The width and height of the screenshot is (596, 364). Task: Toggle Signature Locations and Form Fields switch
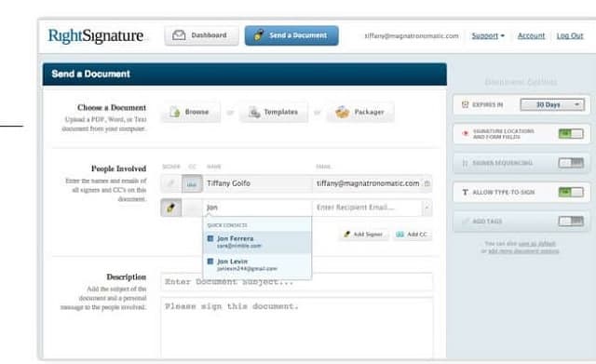click(x=571, y=134)
